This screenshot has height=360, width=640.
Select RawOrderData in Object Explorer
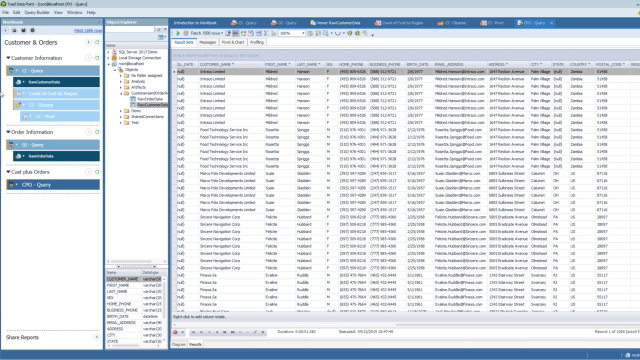click(x=149, y=99)
